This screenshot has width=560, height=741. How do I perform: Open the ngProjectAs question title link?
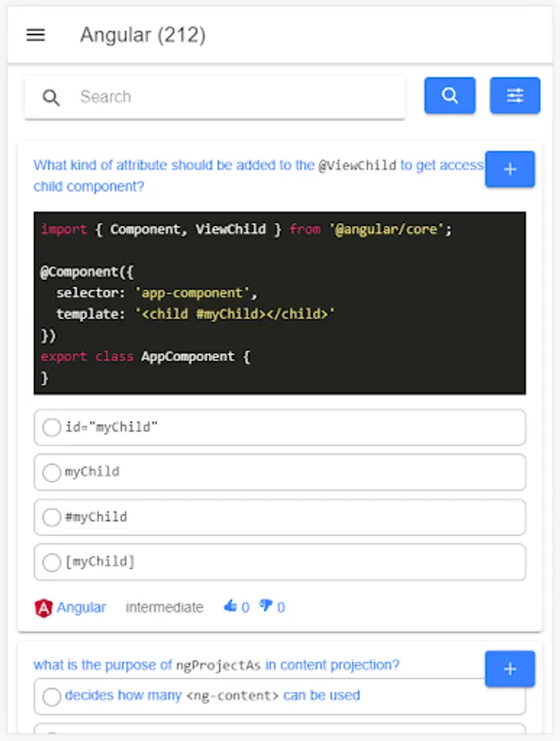tap(217, 665)
